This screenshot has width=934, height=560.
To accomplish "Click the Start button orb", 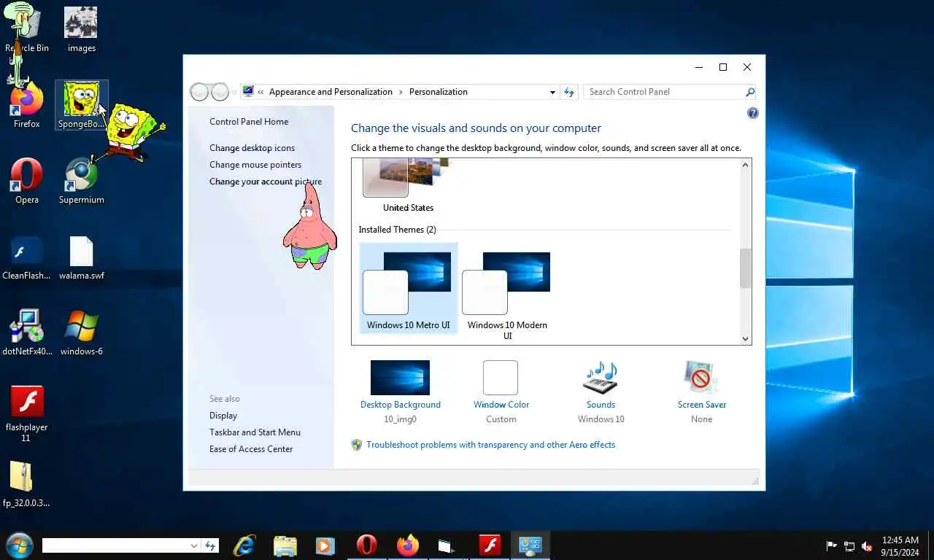I will [18, 545].
